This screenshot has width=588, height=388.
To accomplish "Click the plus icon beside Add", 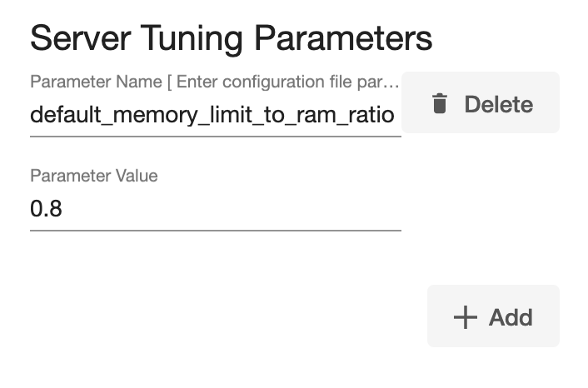I will [465, 317].
